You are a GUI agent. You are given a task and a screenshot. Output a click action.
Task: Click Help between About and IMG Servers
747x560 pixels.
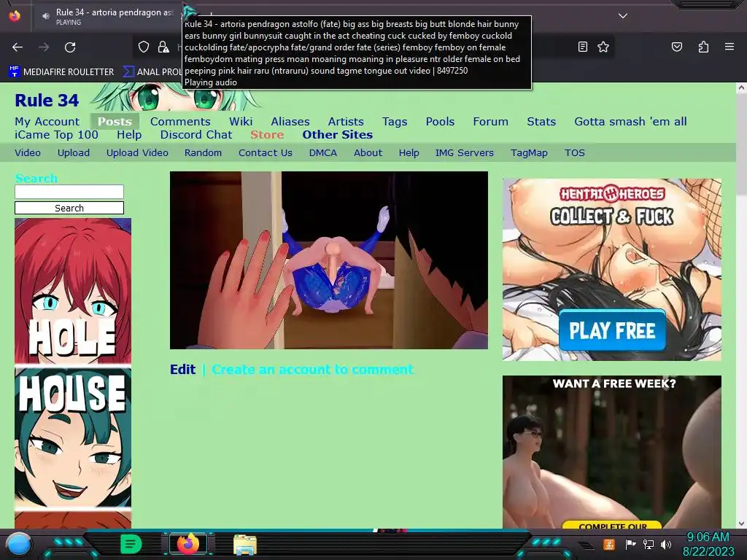pos(409,153)
